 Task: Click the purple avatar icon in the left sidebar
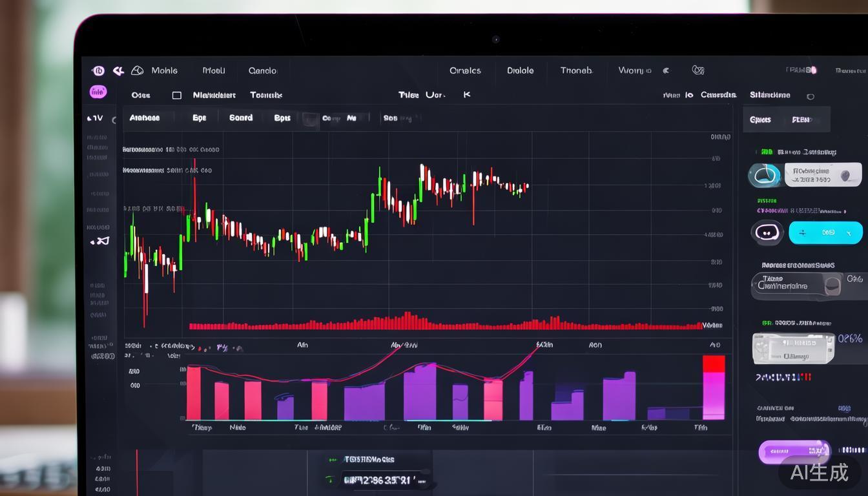98,92
